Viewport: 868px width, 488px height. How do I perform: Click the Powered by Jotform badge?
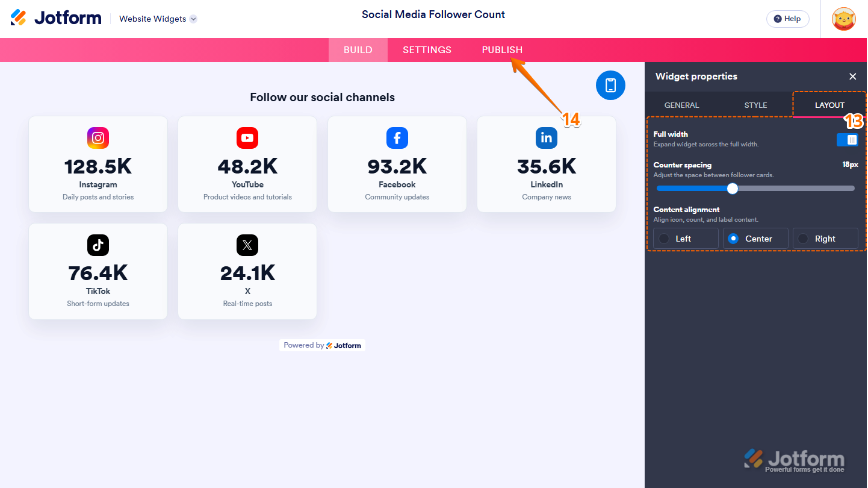pyautogui.click(x=322, y=345)
